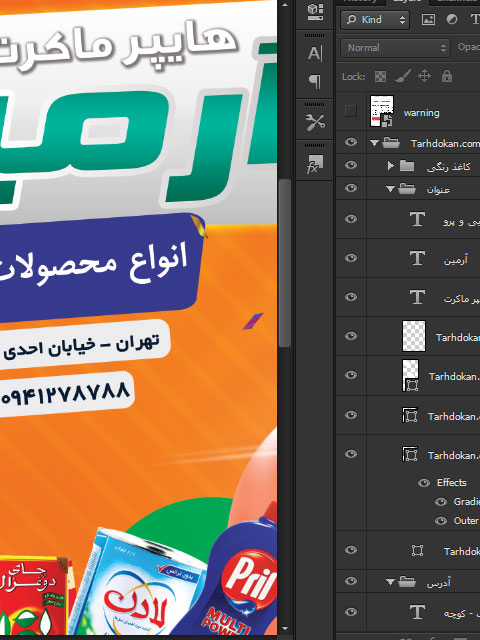480x640 pixels.
Task: Open the Character panel icon
Action: coord(315,53)
